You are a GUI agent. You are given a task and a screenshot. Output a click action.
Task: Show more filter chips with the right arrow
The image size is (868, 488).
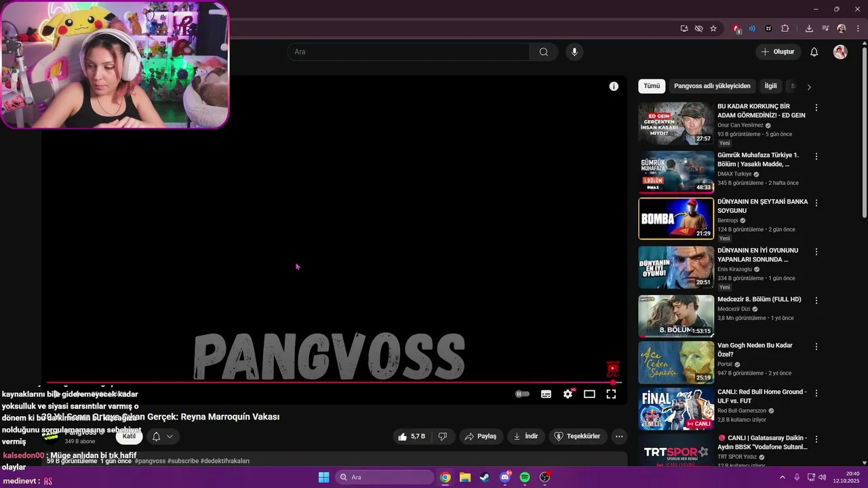(x=808, y=87)
